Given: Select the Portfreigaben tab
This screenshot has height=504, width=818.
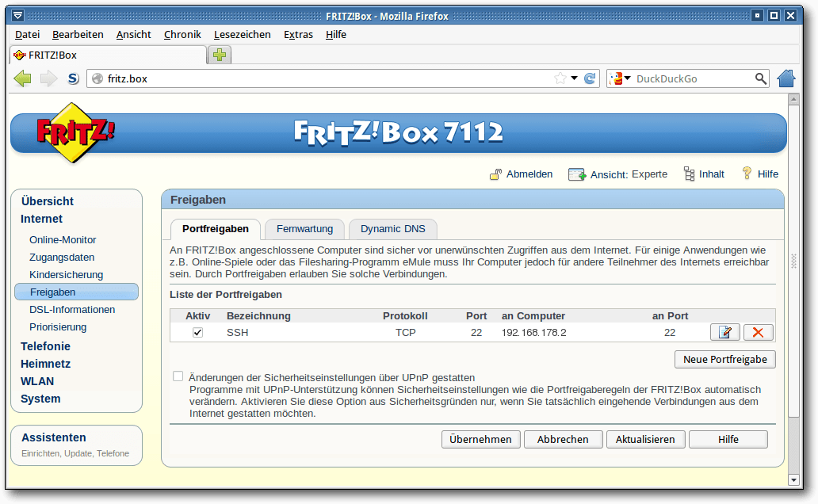Looking at the screenshot, I should pos(216,229).
